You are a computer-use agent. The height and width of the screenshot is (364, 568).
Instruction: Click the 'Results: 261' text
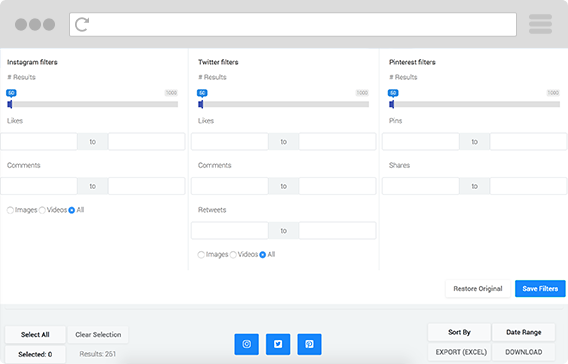pyautogui.click(x=98, y=354)
